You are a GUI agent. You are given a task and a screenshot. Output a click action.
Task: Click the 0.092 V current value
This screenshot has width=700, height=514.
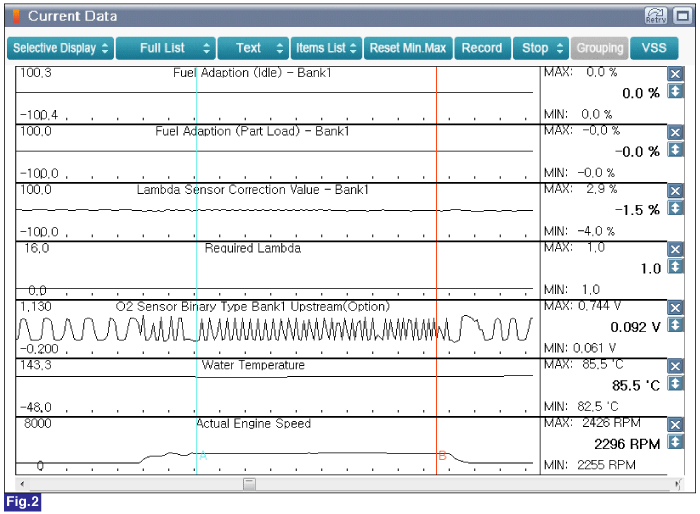[635, 327]
